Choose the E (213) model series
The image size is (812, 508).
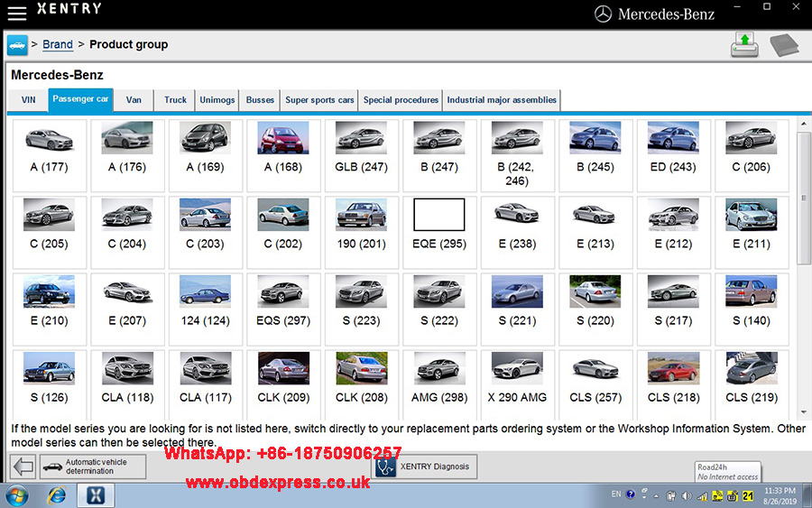pyautogui.click(x=595, y=232)
